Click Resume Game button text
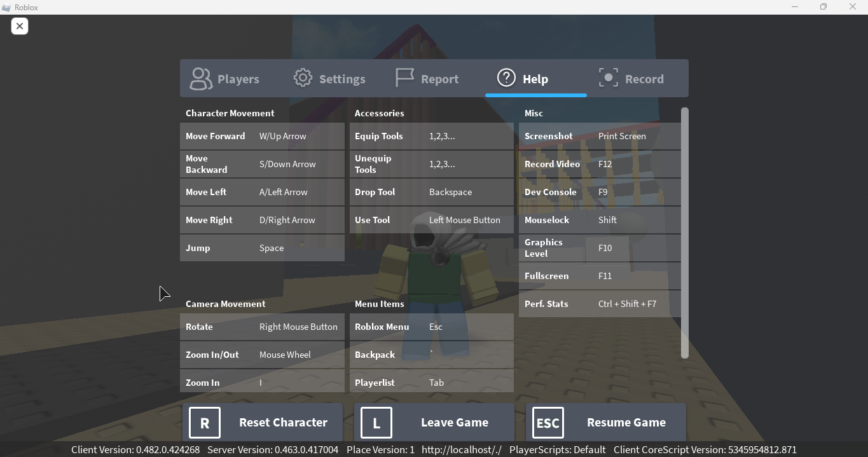 [626, 422]
